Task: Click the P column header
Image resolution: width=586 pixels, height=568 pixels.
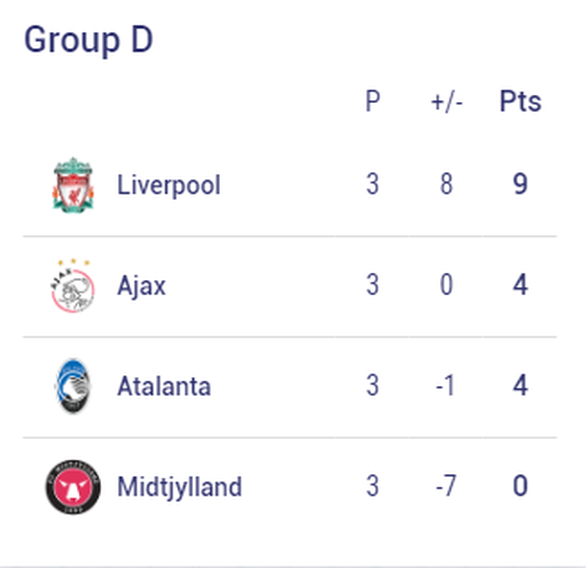Action: click(x=373, y=101)
